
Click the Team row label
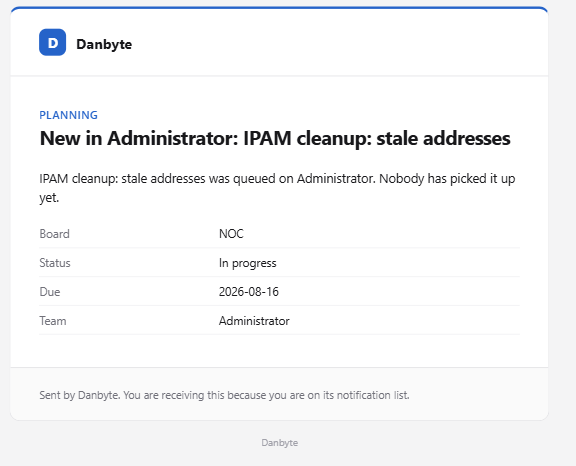53,321
